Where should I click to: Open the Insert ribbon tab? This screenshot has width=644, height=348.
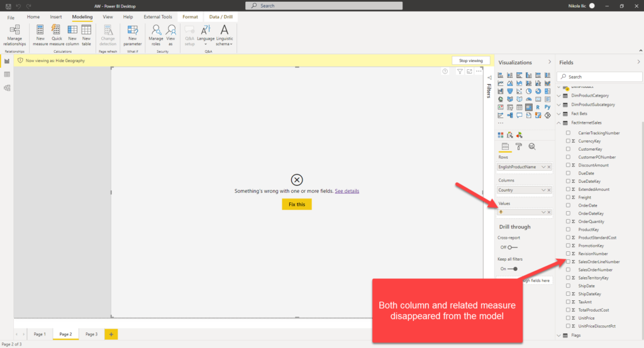click(56, 17)
